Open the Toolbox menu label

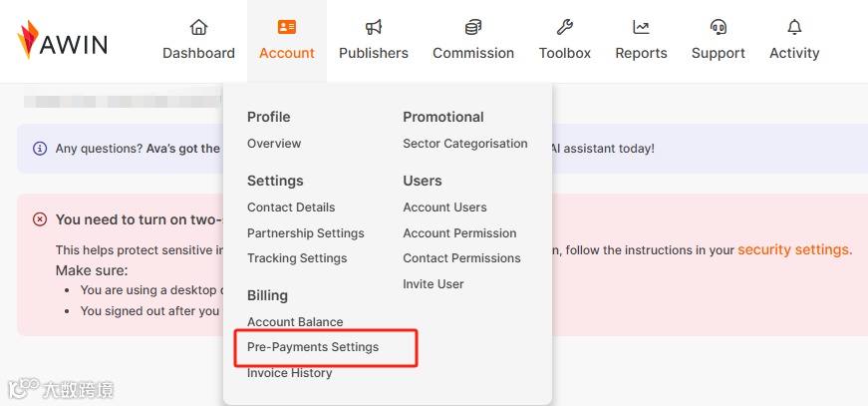[565, 53]
